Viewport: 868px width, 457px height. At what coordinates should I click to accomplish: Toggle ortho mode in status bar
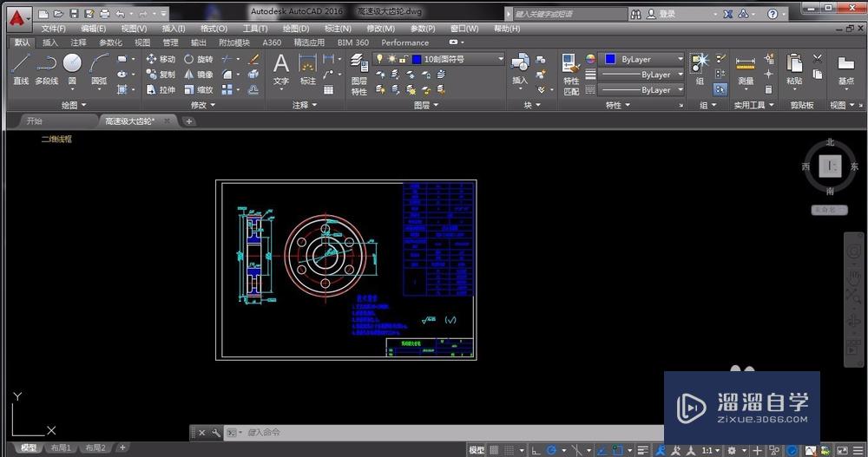[x=536, y=450]
